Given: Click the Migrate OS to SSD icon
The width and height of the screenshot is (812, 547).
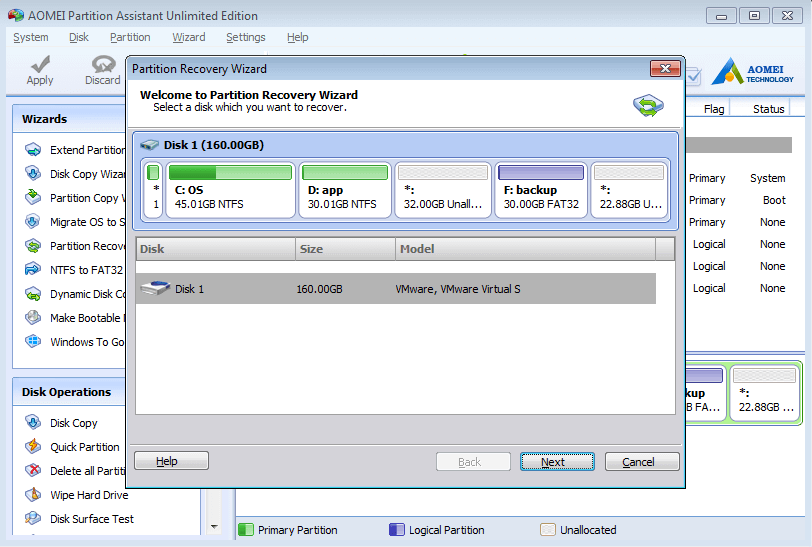Looking at the screenshot, I should tap(33, 222).
